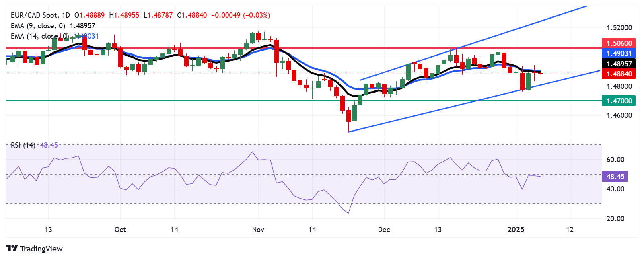Screen dimensions: 644x259
Task: Click the 1.46000 price axis tick
Action: pyautogui.click(x=619, y=115)
